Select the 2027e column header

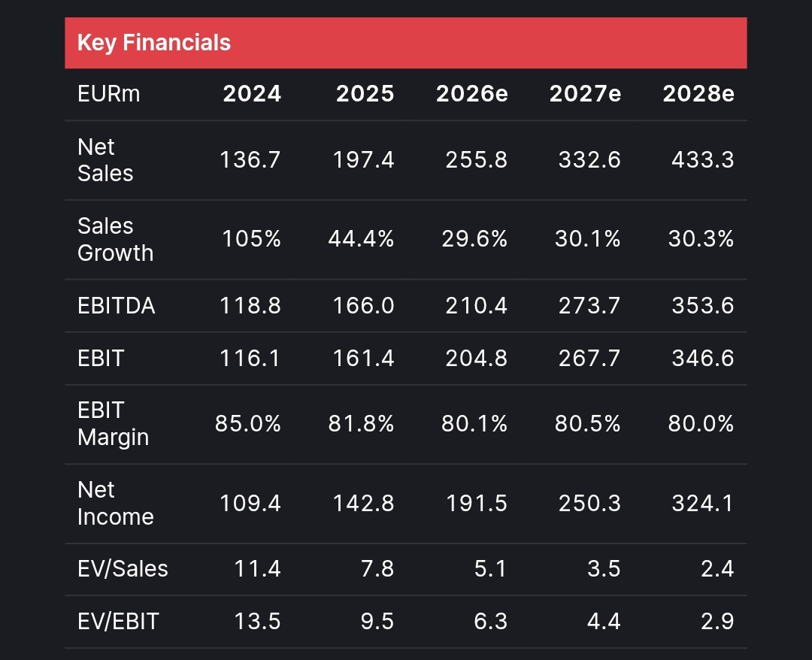pos(585,94)
